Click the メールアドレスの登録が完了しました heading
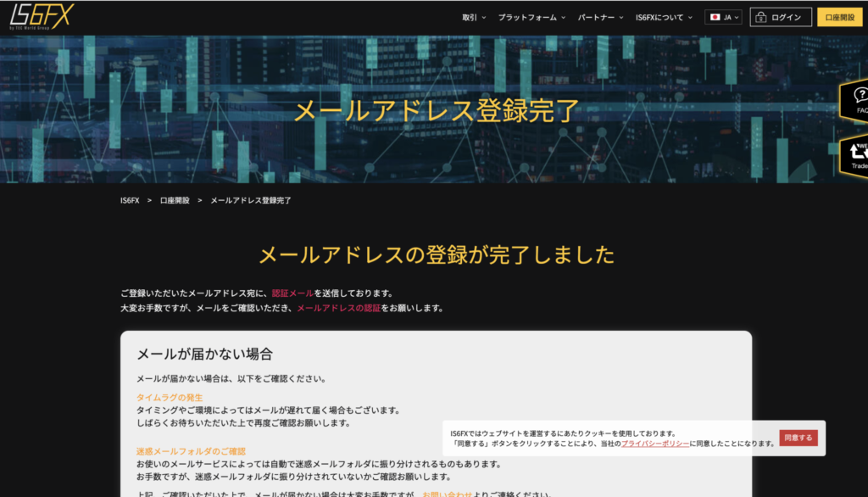 437,255
